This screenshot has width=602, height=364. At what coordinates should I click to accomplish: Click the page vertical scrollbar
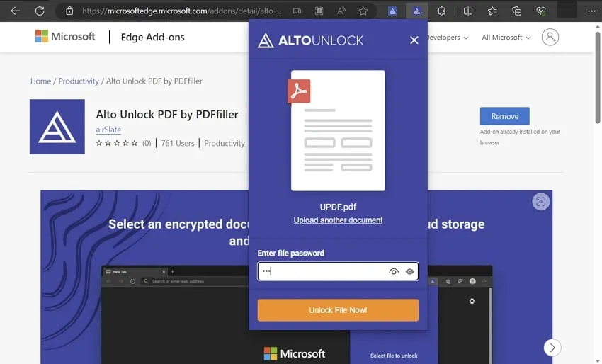pos(597,76)
